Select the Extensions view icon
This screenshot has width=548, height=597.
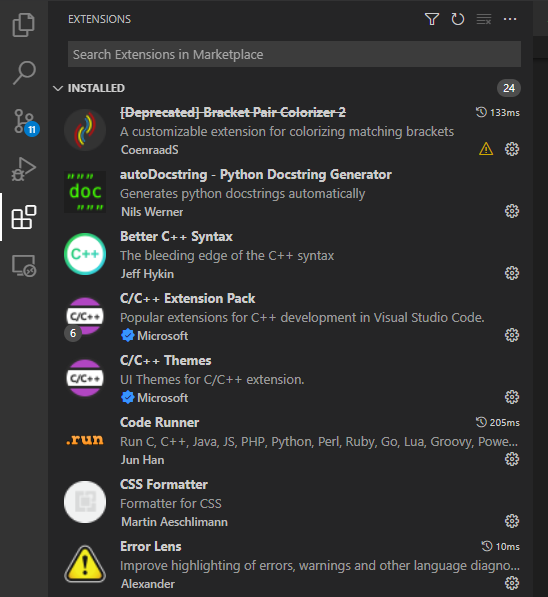(24, 217)
